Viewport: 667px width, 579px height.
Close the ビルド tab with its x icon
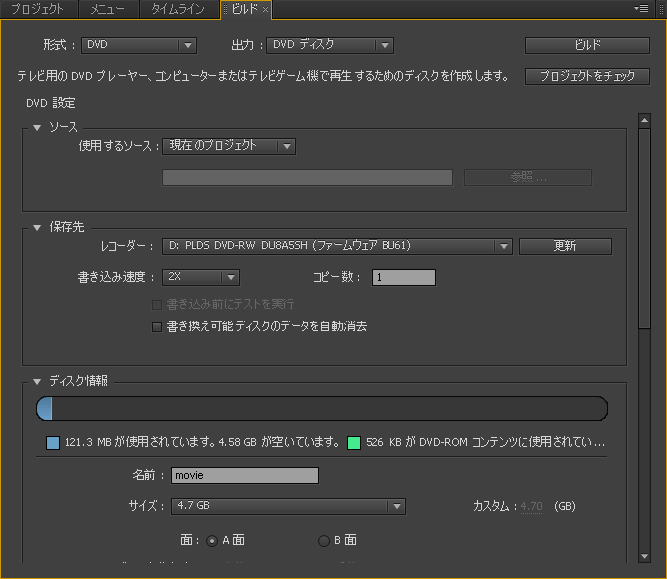265,10
